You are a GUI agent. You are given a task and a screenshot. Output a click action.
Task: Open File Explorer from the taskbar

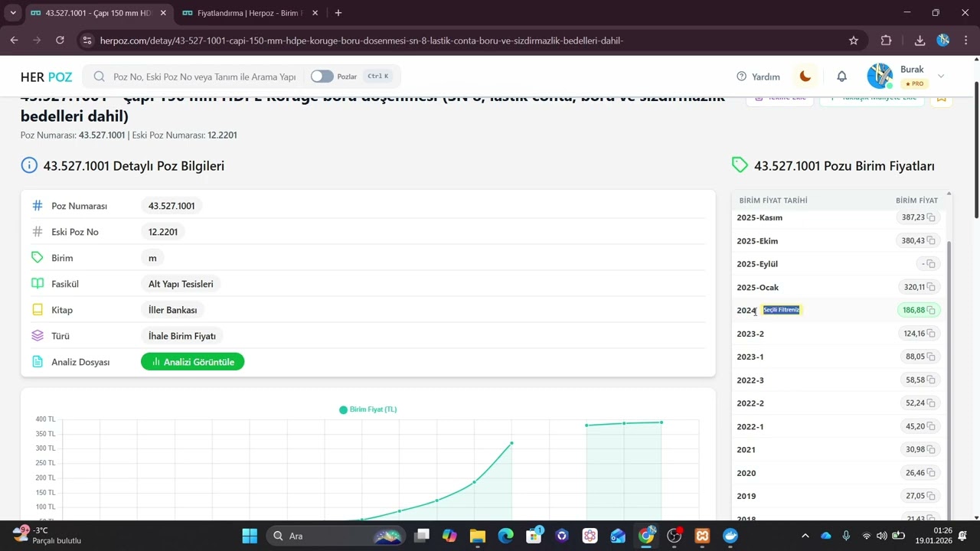tap(478, 536)
